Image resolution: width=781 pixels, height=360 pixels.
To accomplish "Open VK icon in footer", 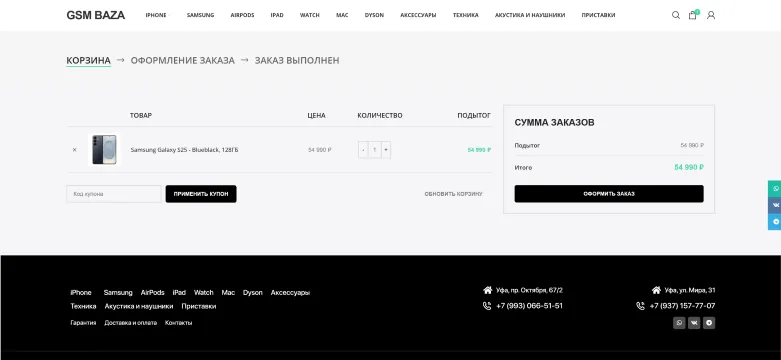I will 694,323.
